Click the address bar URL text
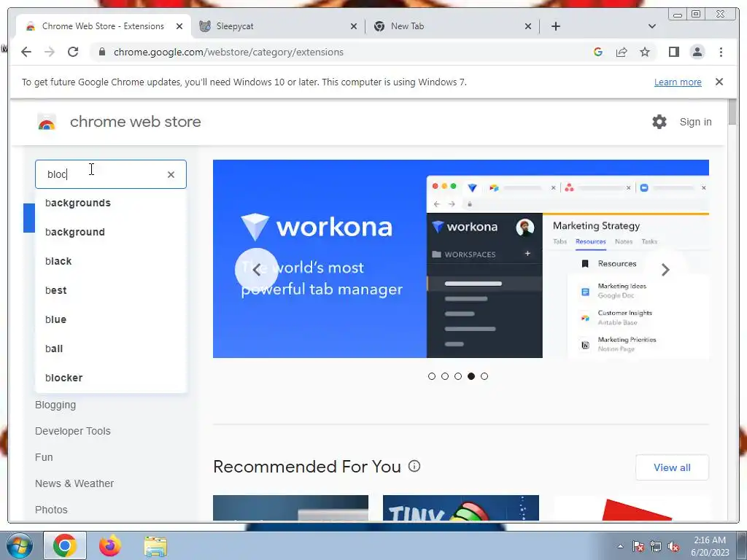 pyautogui.click(x=228, y=52)
